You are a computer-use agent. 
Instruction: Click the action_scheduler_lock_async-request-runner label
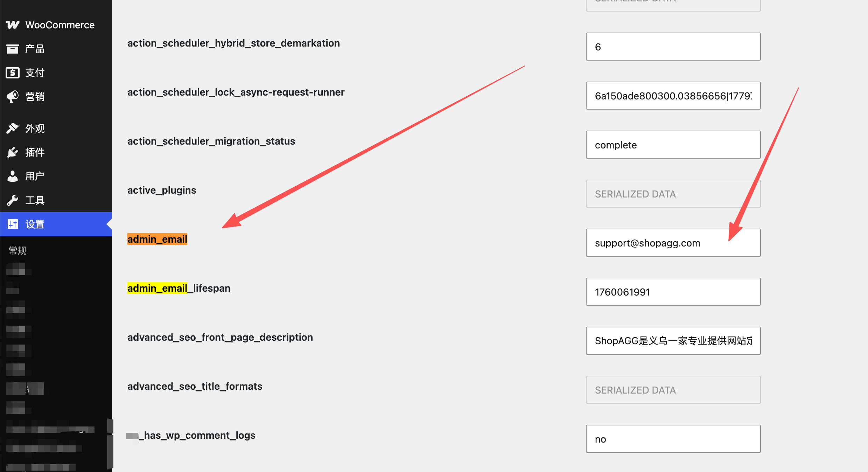[236, 92]
